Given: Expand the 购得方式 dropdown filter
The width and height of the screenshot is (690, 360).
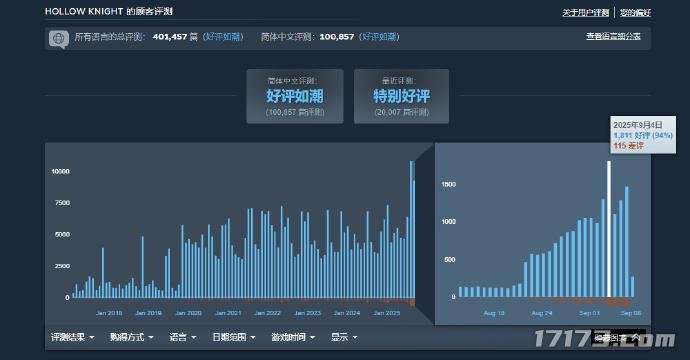Looking at the screenshot, I should pyautogui.click(x=132, y=338).
